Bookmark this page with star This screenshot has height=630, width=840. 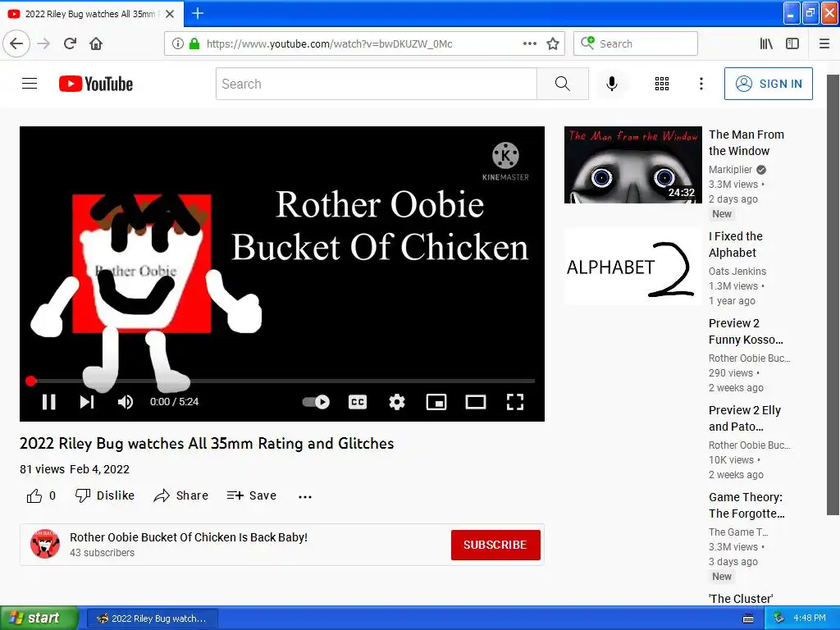[553, 43]
